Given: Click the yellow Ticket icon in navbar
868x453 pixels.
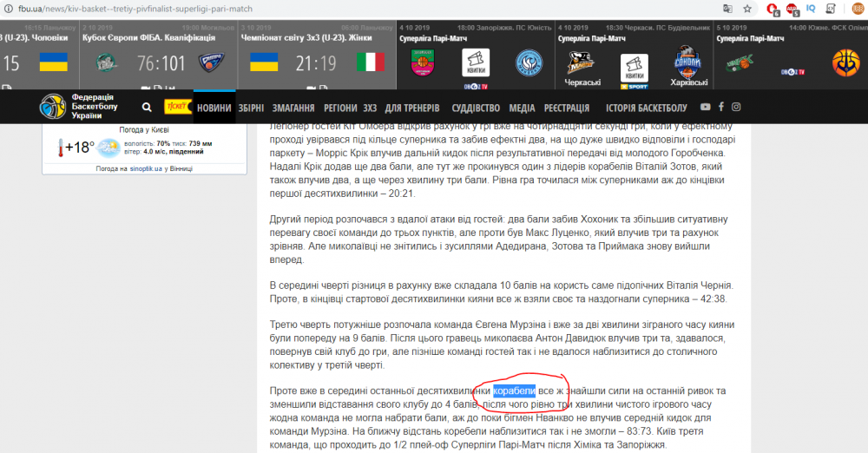Looking at the screenshot, I should click(177, 107).
